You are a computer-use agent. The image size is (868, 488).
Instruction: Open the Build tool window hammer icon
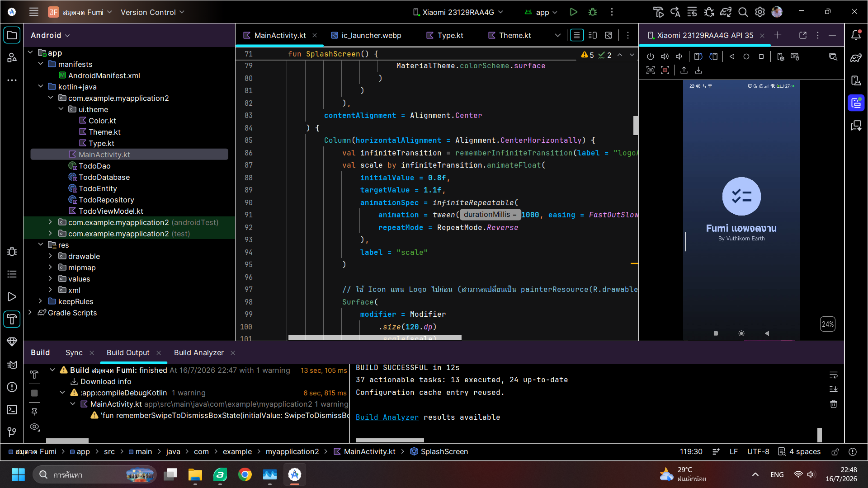pyautogui.click(x=12, y=319)
